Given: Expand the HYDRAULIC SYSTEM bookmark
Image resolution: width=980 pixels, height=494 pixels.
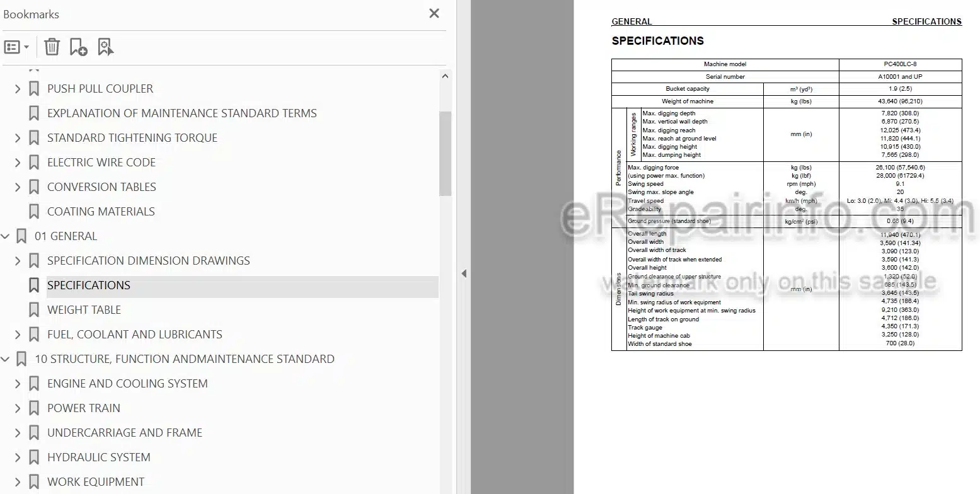Looking at the screenshot, I should pyautogui.click(x=18, y=457).
